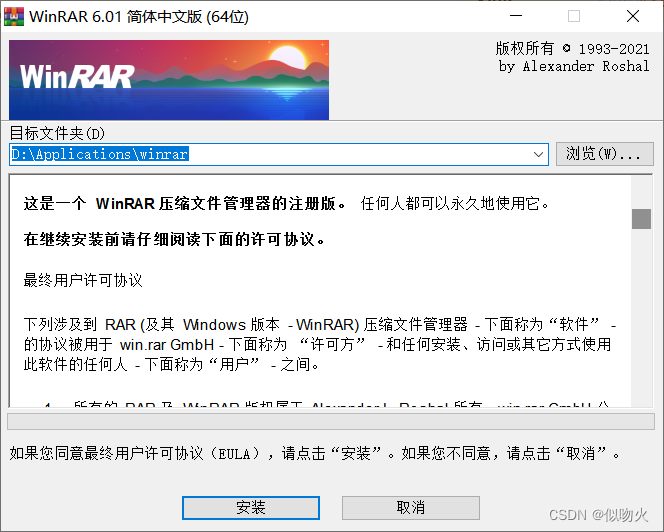Click the empty installation progress bar

tap(331, 421)
